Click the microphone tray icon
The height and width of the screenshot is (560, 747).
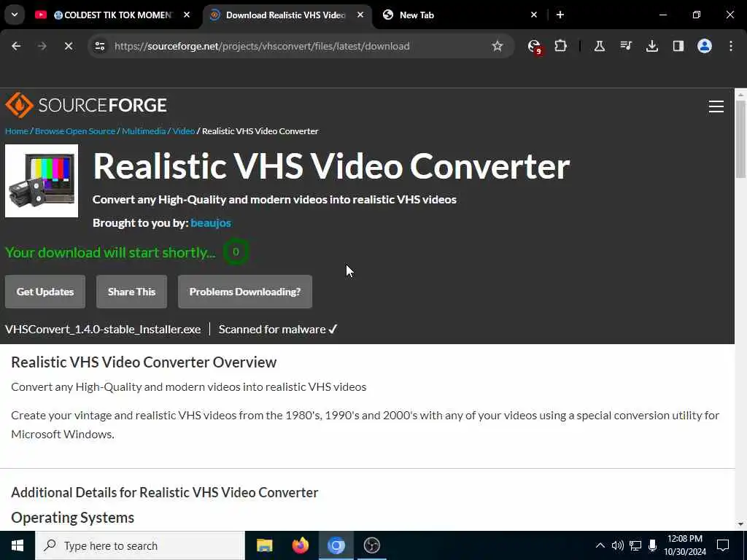coord(653,545)
